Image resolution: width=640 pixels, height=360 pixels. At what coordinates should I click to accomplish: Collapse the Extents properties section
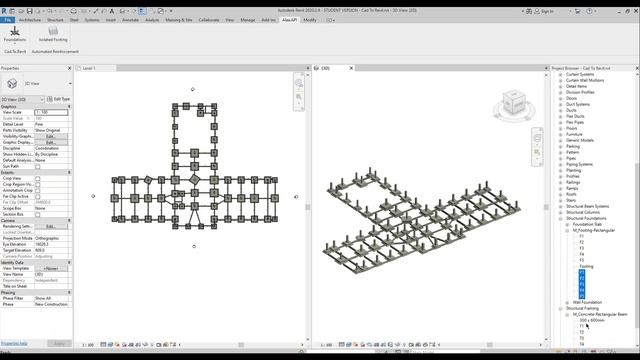(69, 173)
